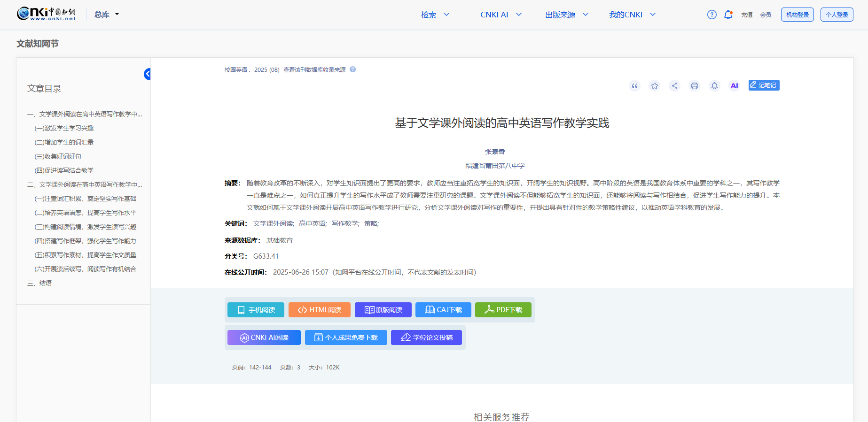Click the 记笔记 button

764,85
